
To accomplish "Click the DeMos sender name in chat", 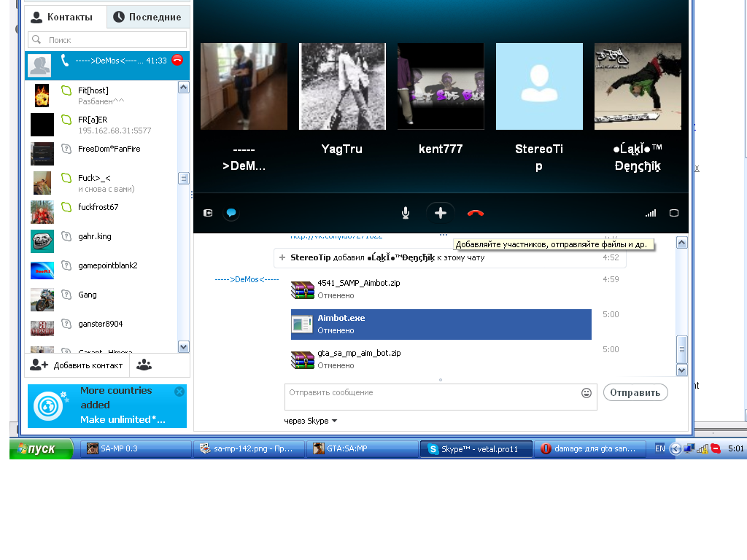I will 247,279.
